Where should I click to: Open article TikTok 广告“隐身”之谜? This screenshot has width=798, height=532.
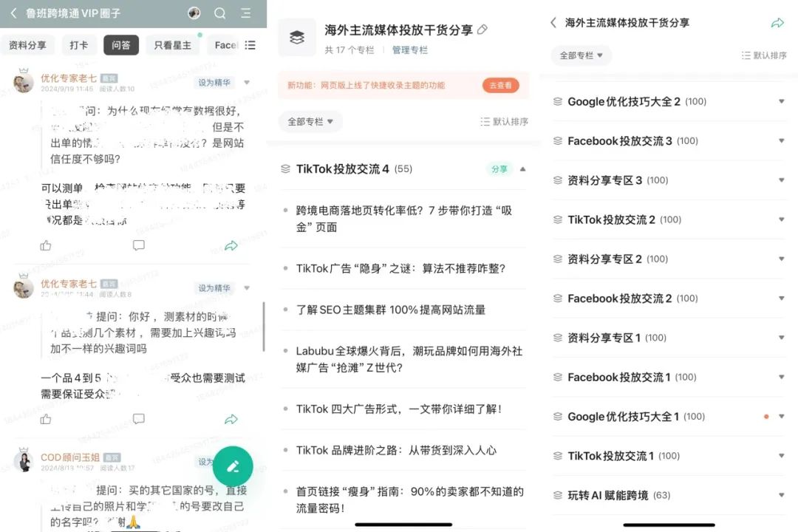[x=400, y=268]
